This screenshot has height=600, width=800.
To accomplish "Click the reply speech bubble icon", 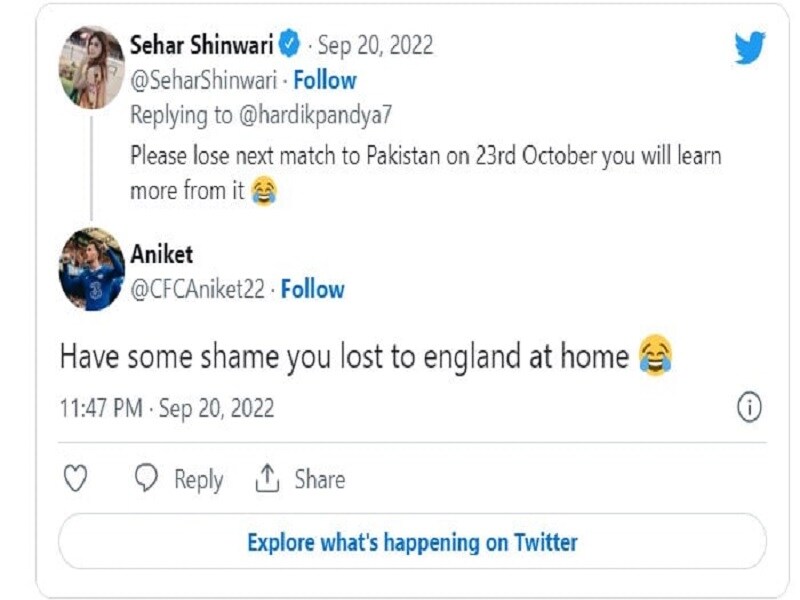I will tap(146, 478).
